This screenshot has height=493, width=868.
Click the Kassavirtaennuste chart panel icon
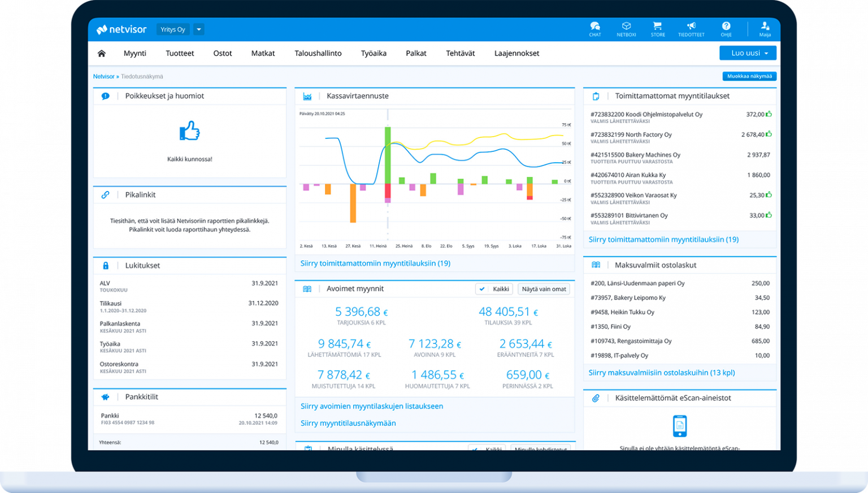tap(308, 96)
